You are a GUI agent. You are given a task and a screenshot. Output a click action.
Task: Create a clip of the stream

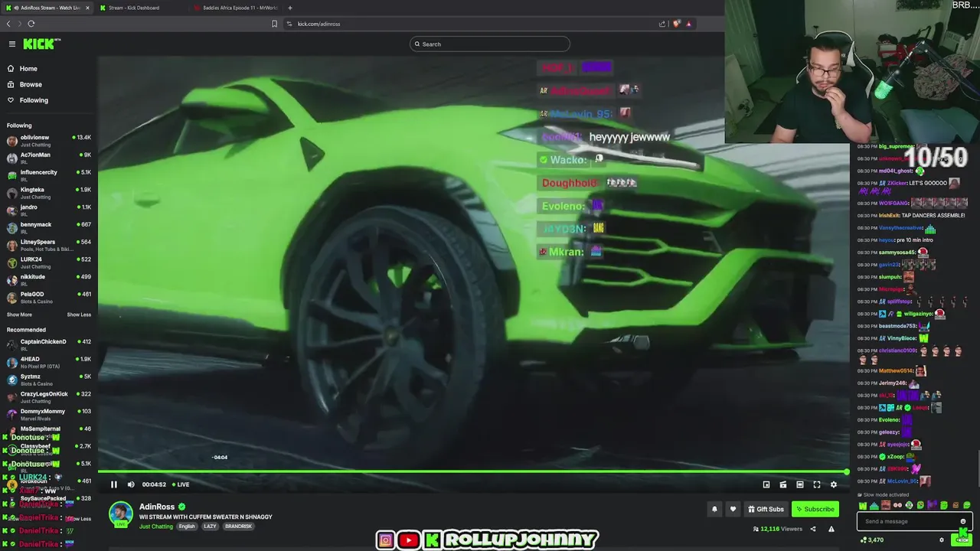tap(783, 484)
